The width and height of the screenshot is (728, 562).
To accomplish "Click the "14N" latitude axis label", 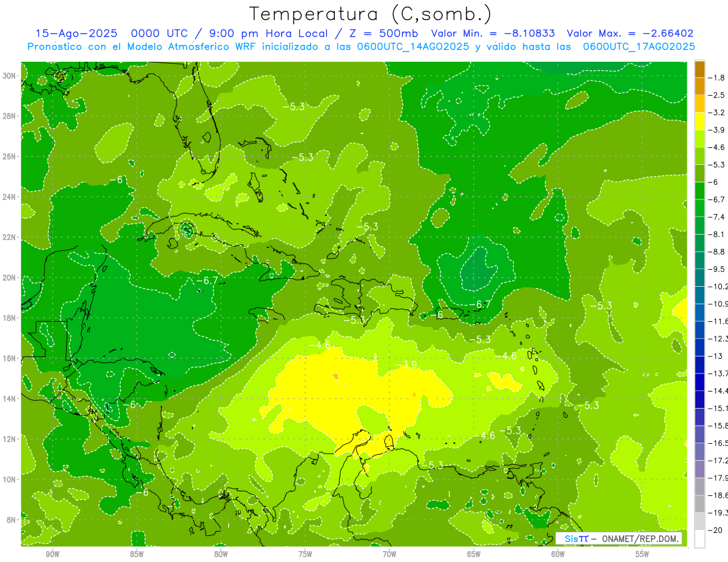I will click(x=10, y=398).
